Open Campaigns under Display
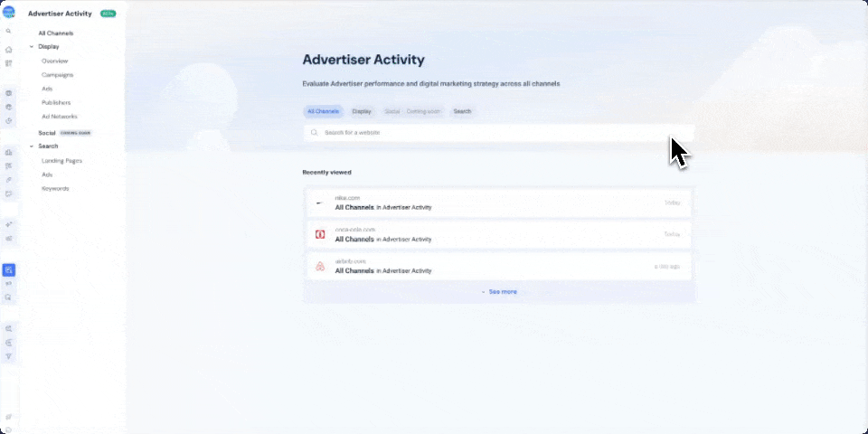Viewport: 868px width, 434px height. [58, 75]
